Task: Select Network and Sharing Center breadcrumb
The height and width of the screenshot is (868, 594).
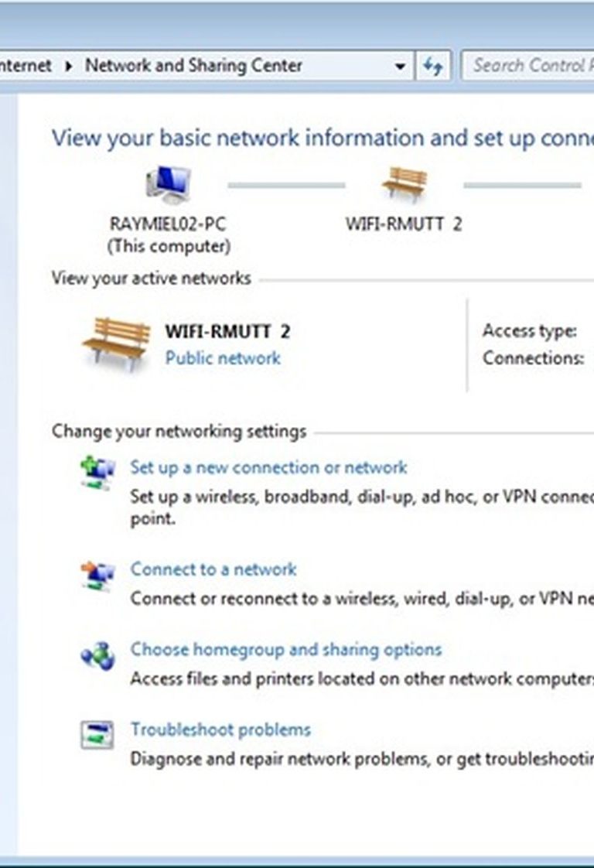Action: pos(193,65)
